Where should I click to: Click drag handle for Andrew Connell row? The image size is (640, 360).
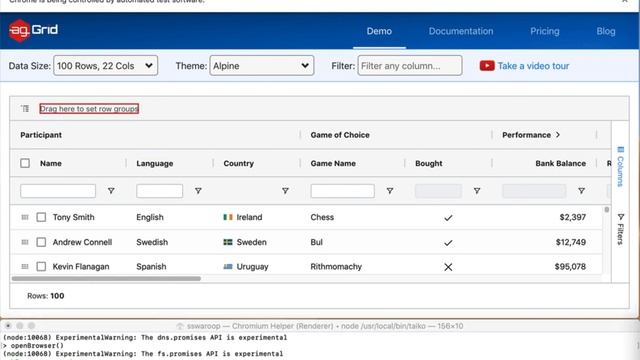click(x=25, y=242)
